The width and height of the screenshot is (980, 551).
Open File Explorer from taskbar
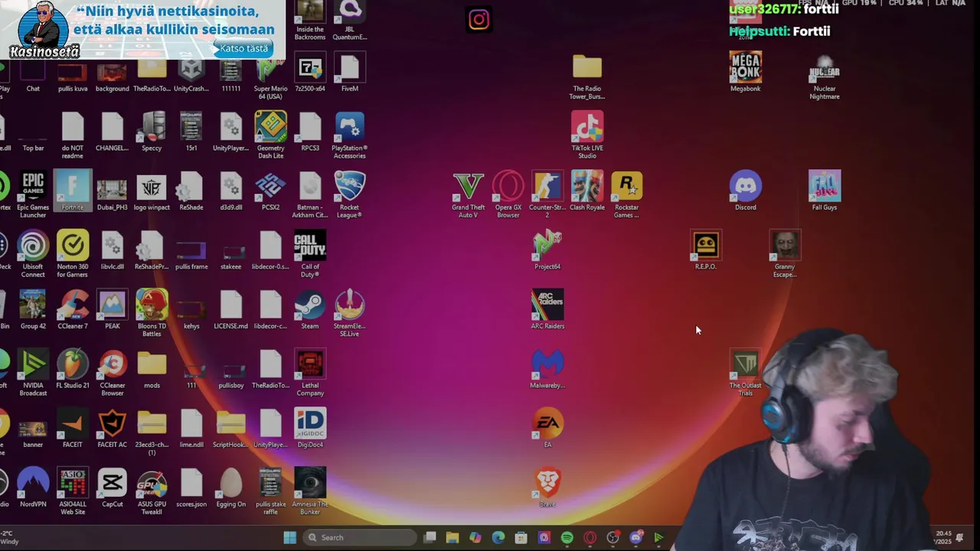452,537
